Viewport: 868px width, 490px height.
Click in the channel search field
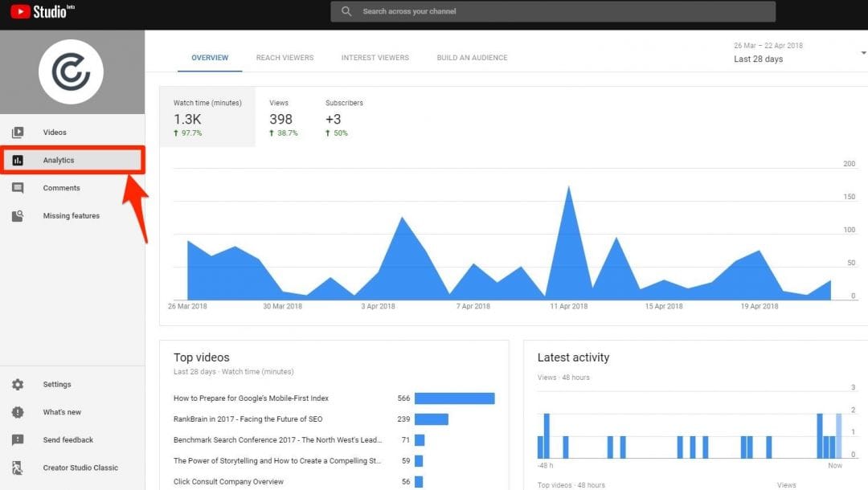(553, 11)
